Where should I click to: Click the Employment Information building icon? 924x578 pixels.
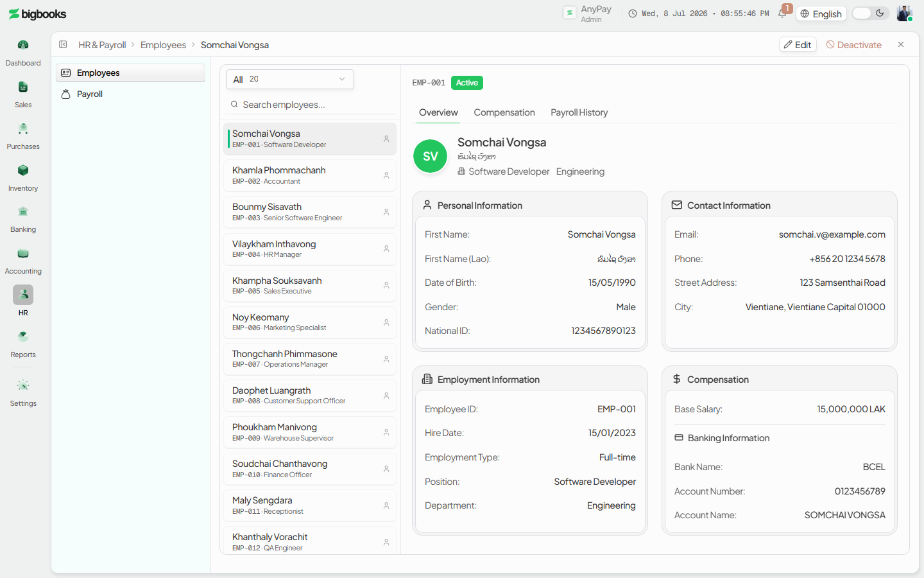pyautogui.click(x=427, y=379)
